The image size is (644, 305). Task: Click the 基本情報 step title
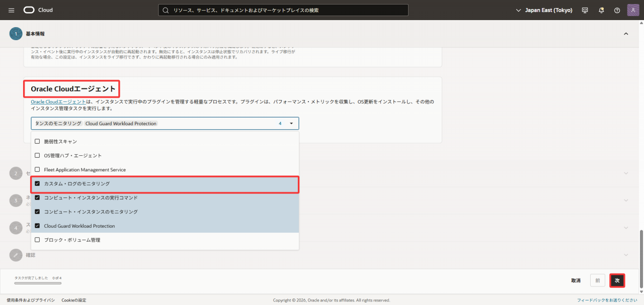pos(35,34)
